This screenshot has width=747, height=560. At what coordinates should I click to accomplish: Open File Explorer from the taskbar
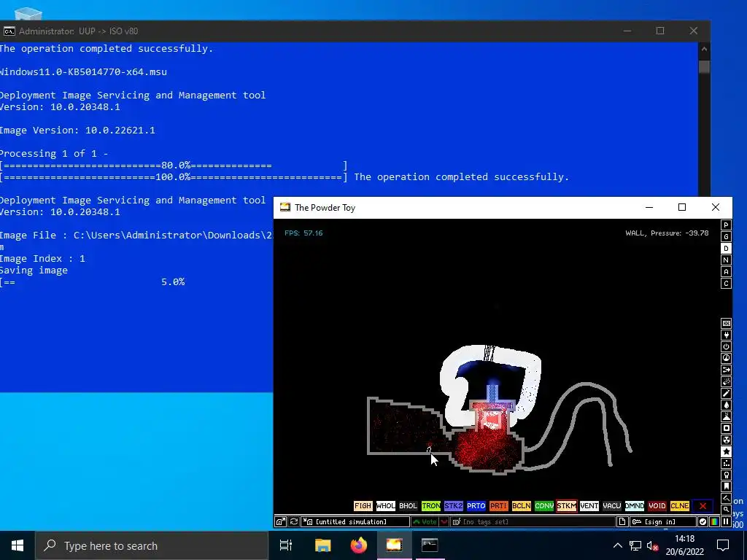click(x=322, y=545)
